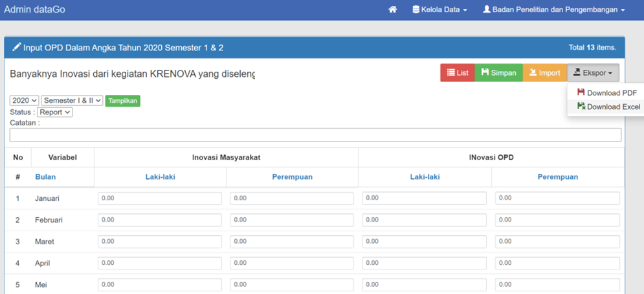Sort by Laki-laki under Inovasi Masyarakat
This screenshot has width=644, height=294.
pyautogui.click(x=160, y=176)
